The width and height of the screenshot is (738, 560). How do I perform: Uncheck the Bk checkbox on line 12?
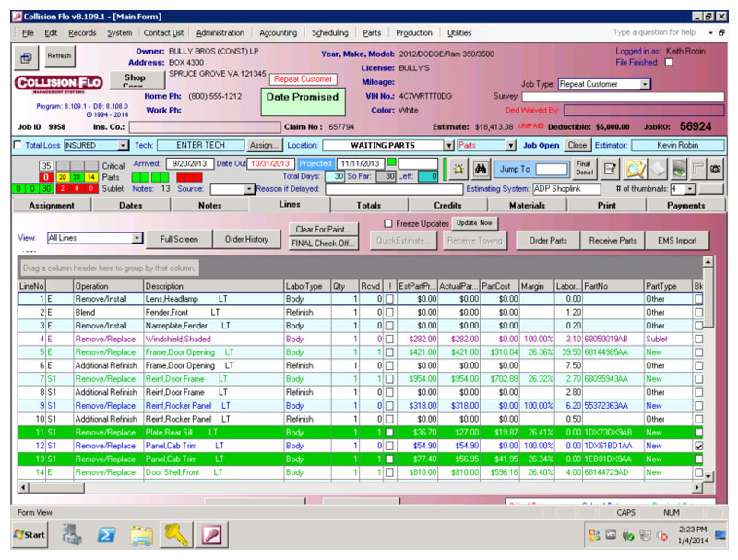coord(699,446)
